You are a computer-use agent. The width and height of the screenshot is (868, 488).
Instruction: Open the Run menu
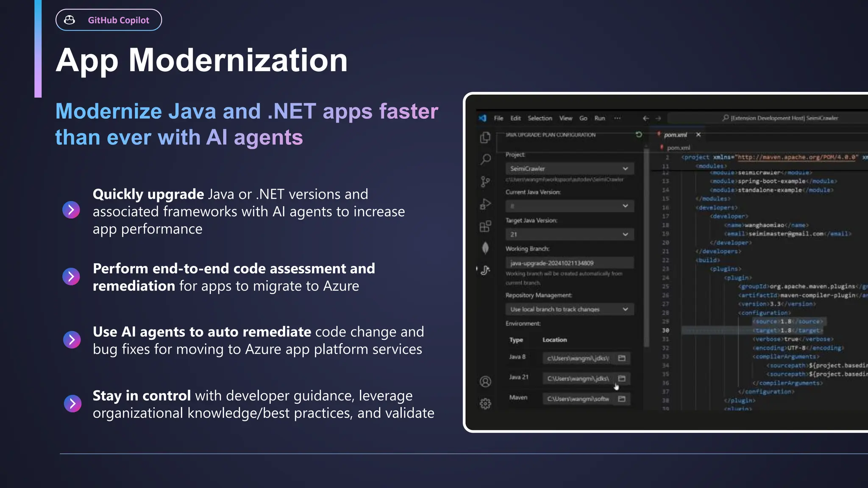pyautogui.click(x=600, y=118)
